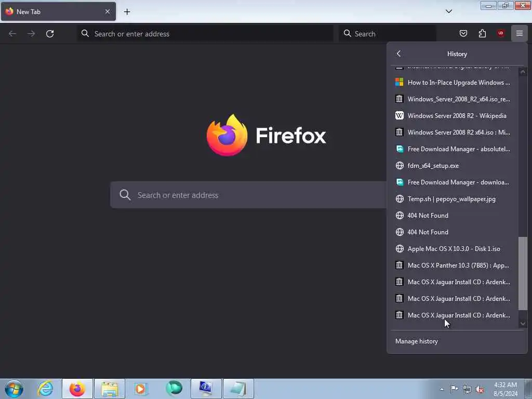Open Windows Explorer folder from taskbar

[x=110, y=389]
